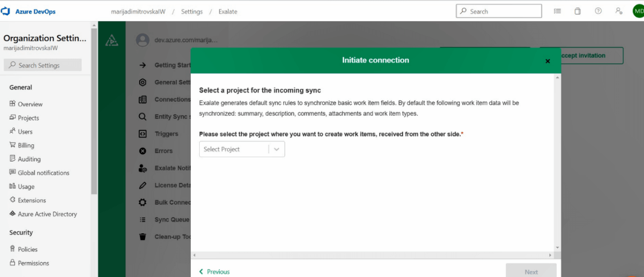Click the Triggers code icon

pyautogui.click(x=143, y=134)
